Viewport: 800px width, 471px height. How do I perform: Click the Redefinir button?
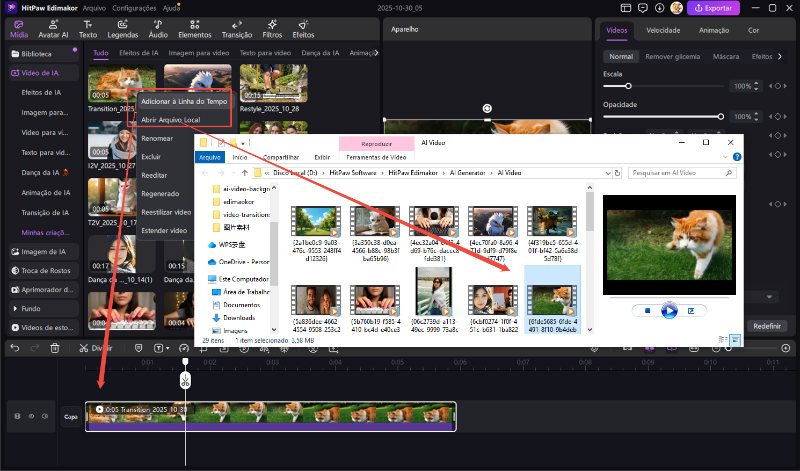tap(767, 326)
